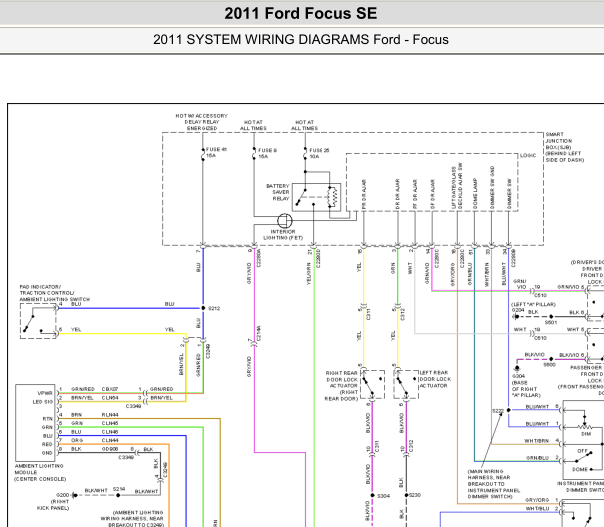604x527 pixels.
Task: Click the "C2280B" connector label
Action: [x=513, y=258]
